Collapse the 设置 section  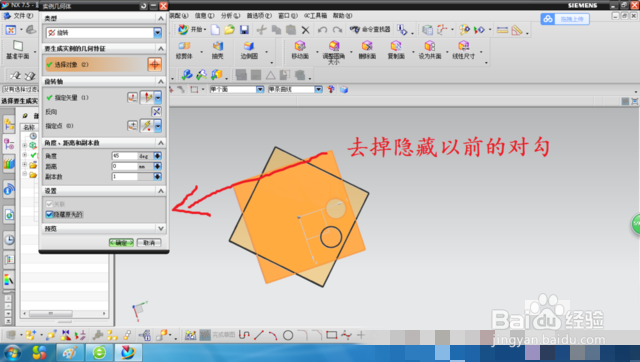point(161,191)
